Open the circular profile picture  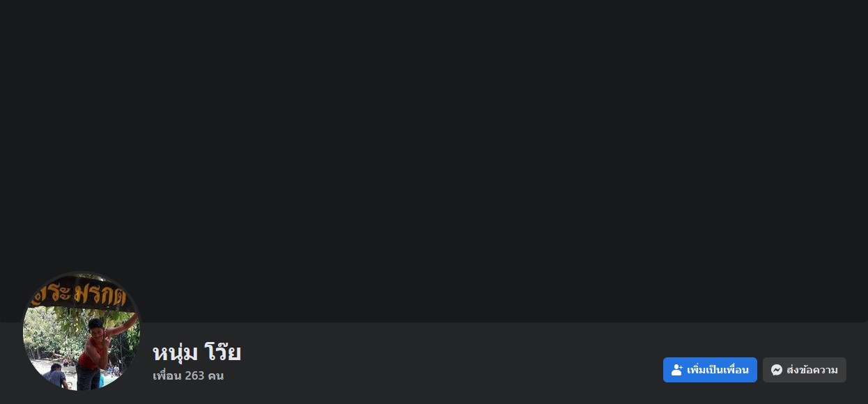[x=82, y=331]
